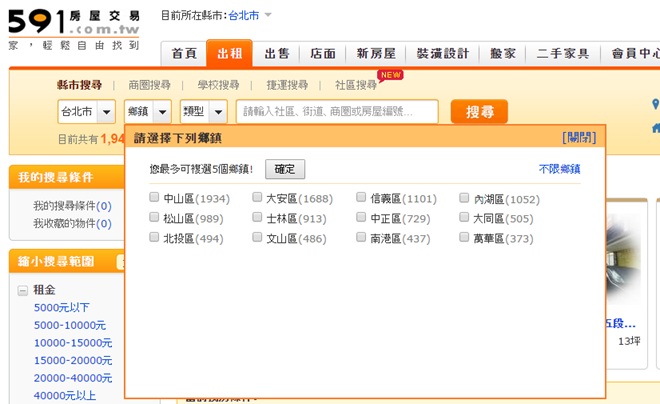The image size is (660, 404).
Task: Change current city via 台北市 header link
Action: (x=243, y=16)
